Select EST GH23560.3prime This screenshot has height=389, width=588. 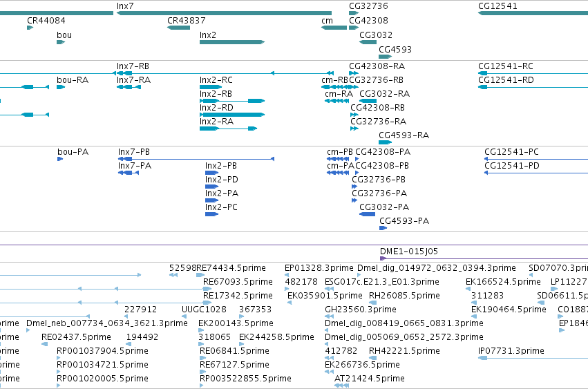[x=361, y=310]
